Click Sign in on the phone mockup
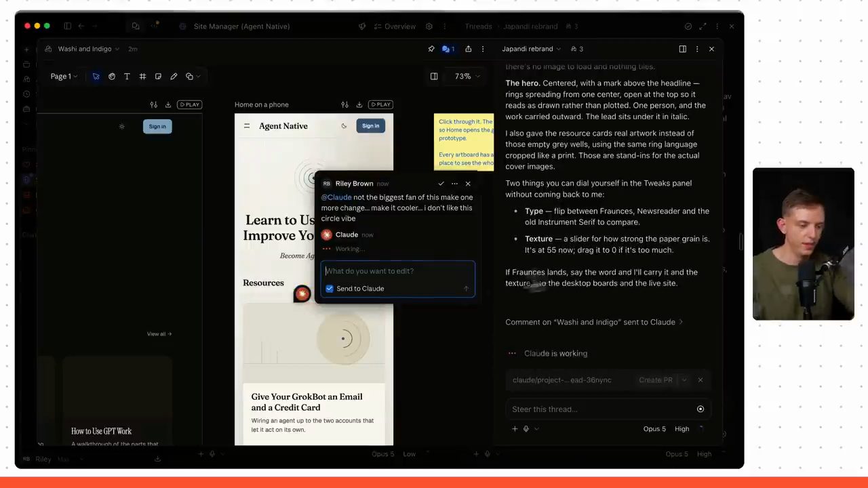Image resolution: width=868 pixels, height=488 pixels. [370, 125]
